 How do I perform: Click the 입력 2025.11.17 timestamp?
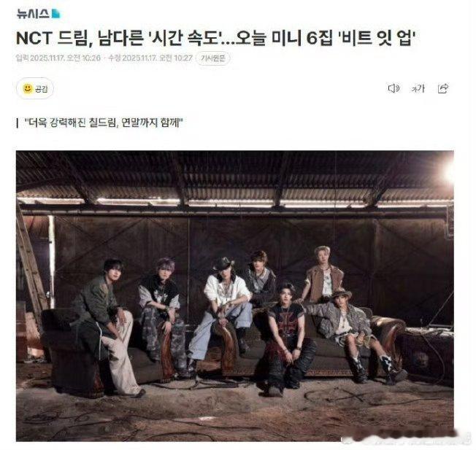(58, 58)
